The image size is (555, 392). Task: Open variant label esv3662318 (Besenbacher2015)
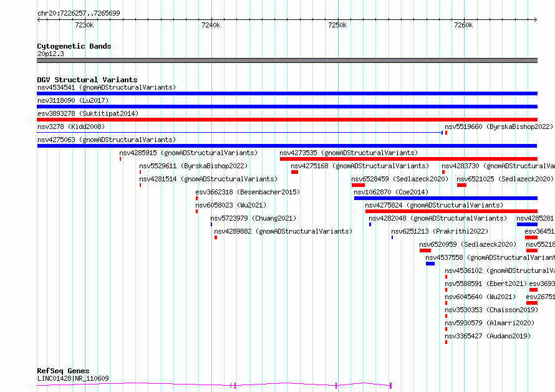click(248, 192)
